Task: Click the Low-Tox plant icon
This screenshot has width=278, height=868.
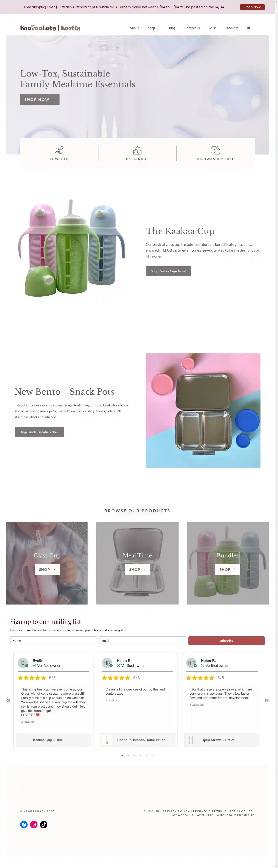Action: (x=59, y=150)
